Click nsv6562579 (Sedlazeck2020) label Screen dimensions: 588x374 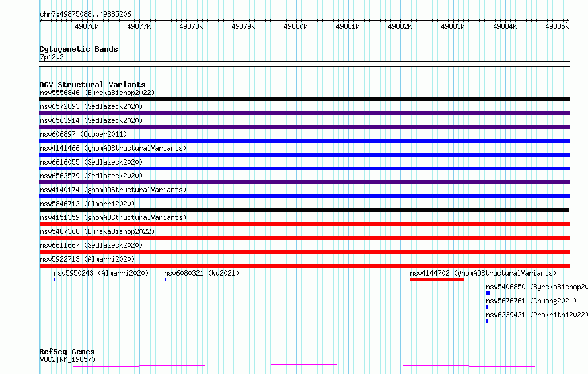[91, 176]
